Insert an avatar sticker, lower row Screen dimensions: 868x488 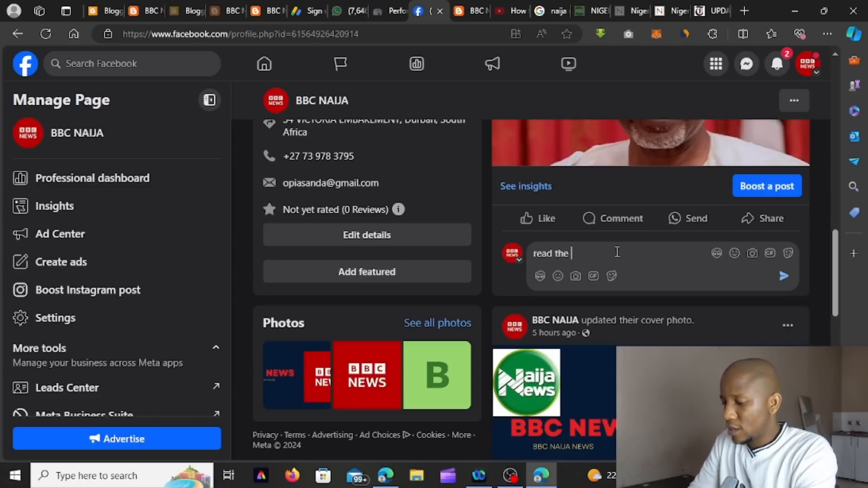(x=540, y=276)
